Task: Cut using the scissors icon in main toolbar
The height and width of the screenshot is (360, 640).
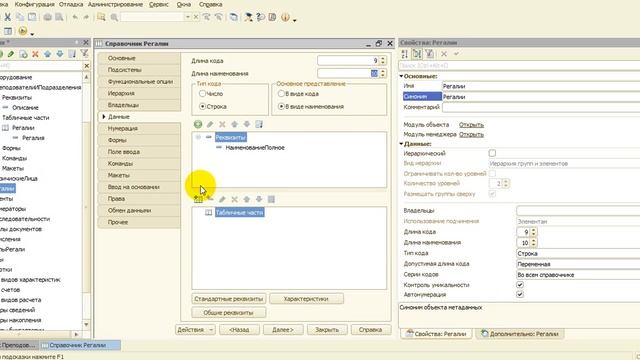Action: click(7, 17)
